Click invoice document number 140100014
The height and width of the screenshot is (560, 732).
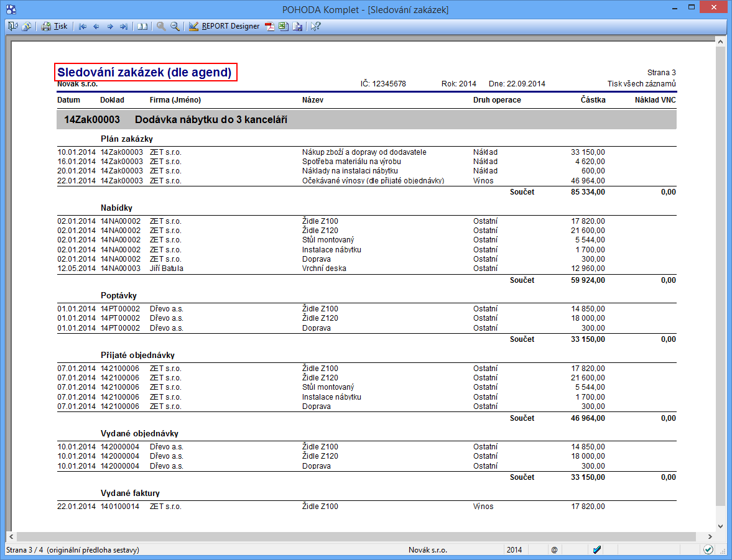119,507
